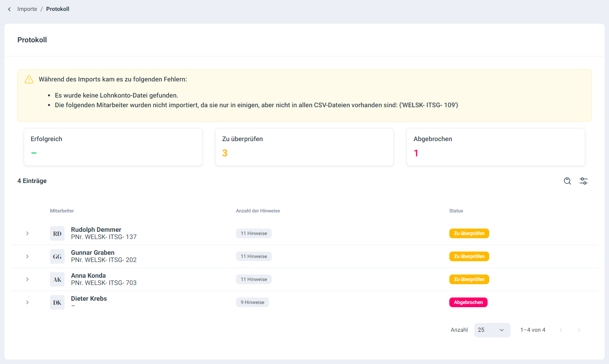The width and height of the screenshot is (609, 364).
Task: Open the filter settings slider icon
Action: tap(583, 181)
